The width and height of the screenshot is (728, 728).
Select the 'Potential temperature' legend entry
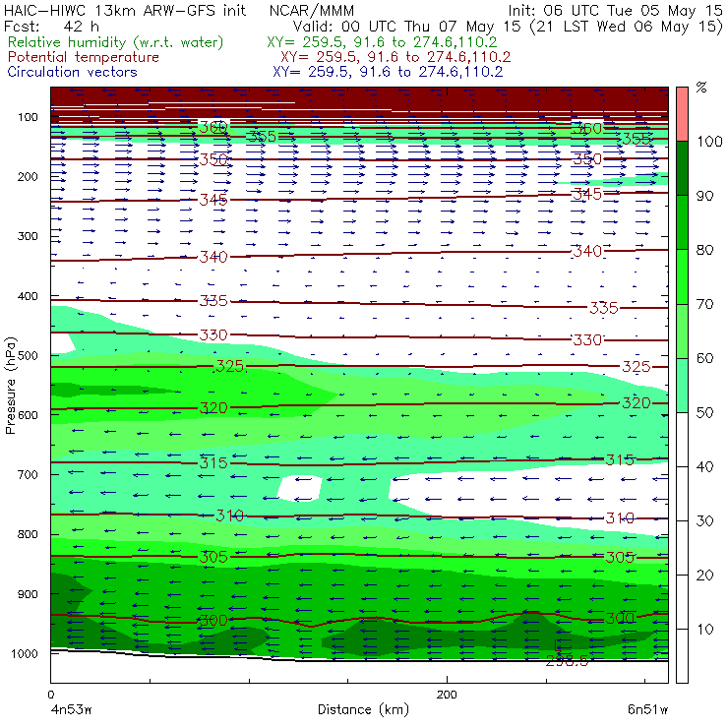84,57
